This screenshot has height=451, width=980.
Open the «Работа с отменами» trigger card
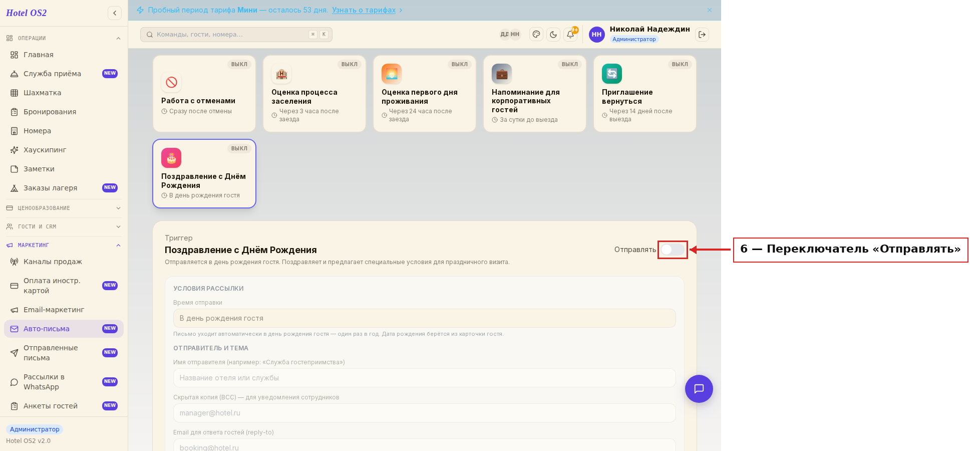tap(204, 94)
